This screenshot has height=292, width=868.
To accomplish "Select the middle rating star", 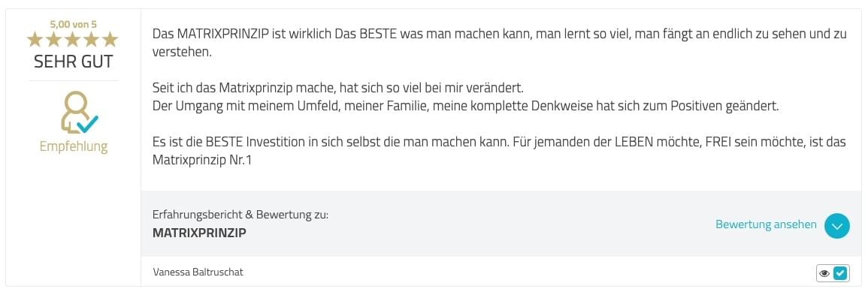I will (x=72, y=39).
